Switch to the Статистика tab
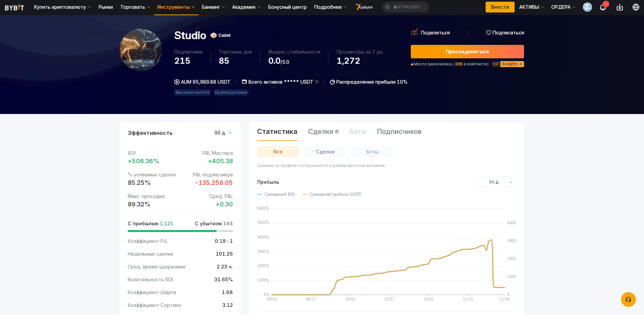The height and width of the screenshot is (315, 644). [277, 132]
